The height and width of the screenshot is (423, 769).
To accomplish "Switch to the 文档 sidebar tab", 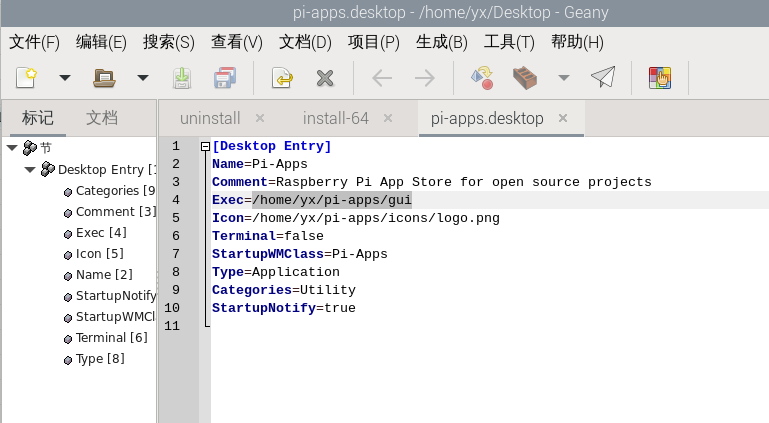I will 102,117.
